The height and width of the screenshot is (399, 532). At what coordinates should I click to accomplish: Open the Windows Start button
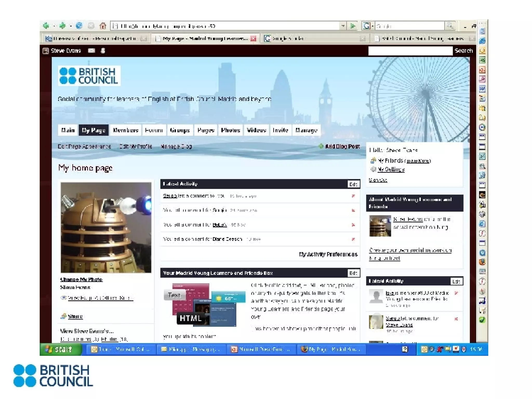[x=61, y=349]
